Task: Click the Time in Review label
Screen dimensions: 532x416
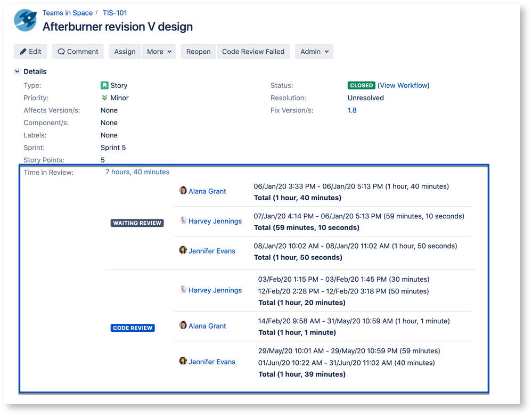Action: 48,173
